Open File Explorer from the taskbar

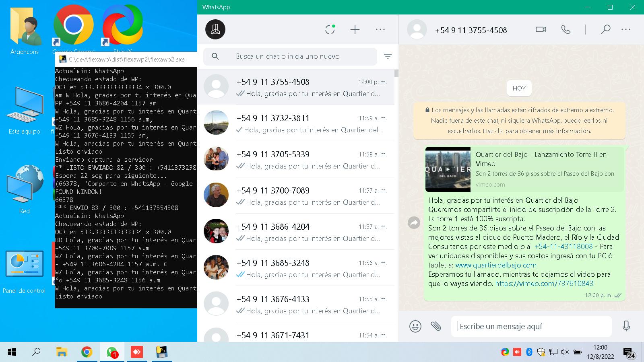[x=62, y=352]
